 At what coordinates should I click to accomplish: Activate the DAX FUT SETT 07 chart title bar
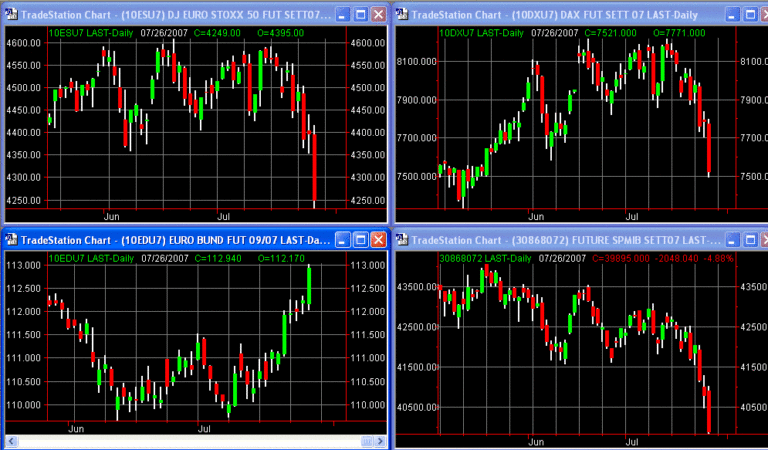tap(560, 15)
